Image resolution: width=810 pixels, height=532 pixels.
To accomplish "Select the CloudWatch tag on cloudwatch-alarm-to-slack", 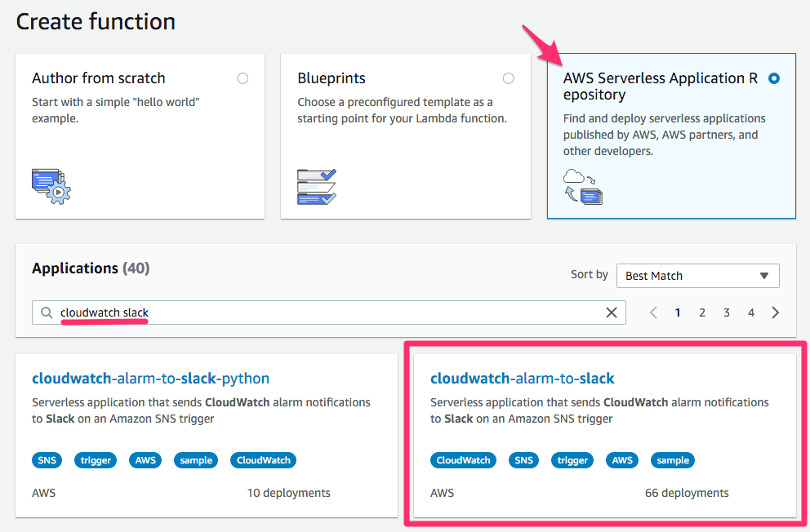I will point(463,459).
